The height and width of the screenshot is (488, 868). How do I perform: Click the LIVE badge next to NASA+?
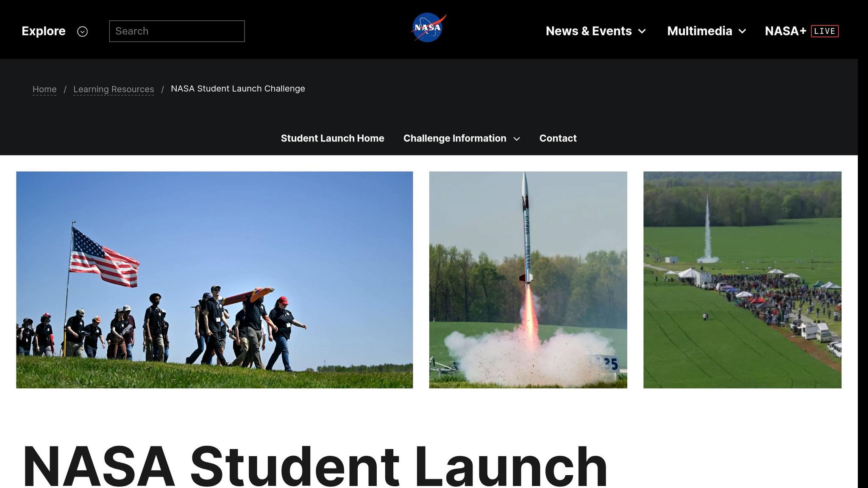pos(824,31)
